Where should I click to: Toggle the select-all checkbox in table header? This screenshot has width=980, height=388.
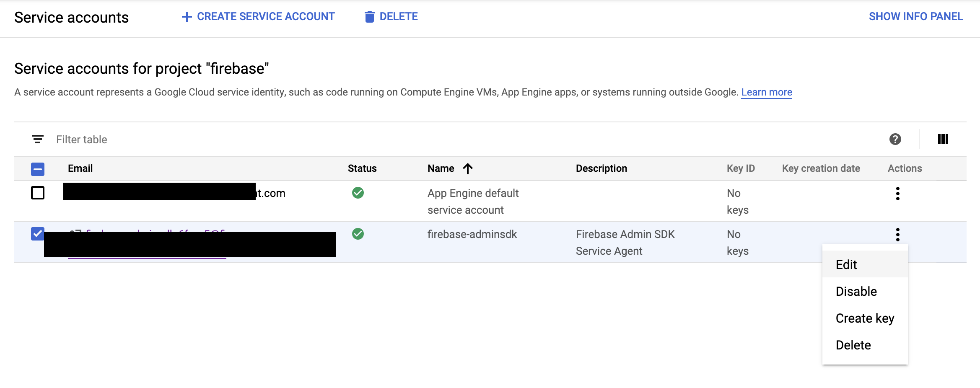tap(38, 169)
